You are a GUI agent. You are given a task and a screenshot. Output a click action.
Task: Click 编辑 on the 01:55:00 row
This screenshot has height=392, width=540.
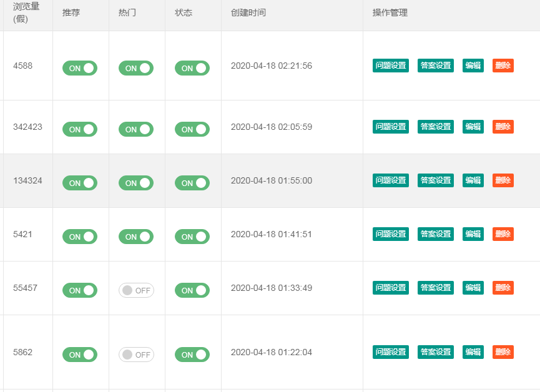473,180
